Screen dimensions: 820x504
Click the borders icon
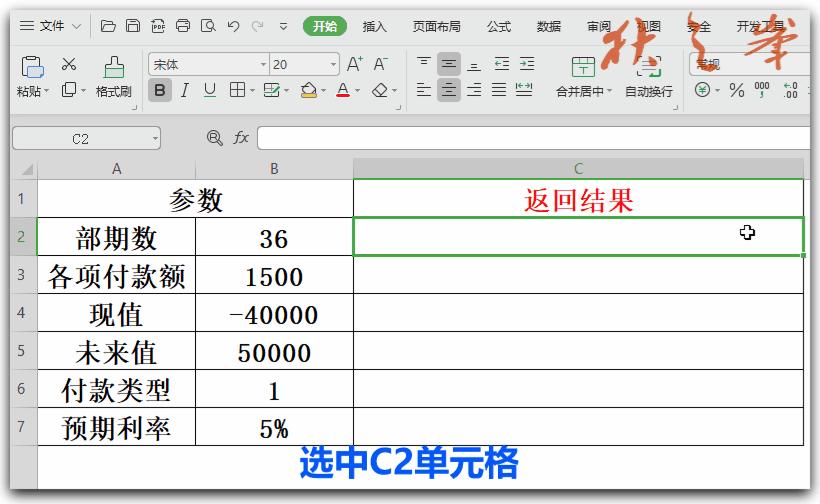coord(237,90)
